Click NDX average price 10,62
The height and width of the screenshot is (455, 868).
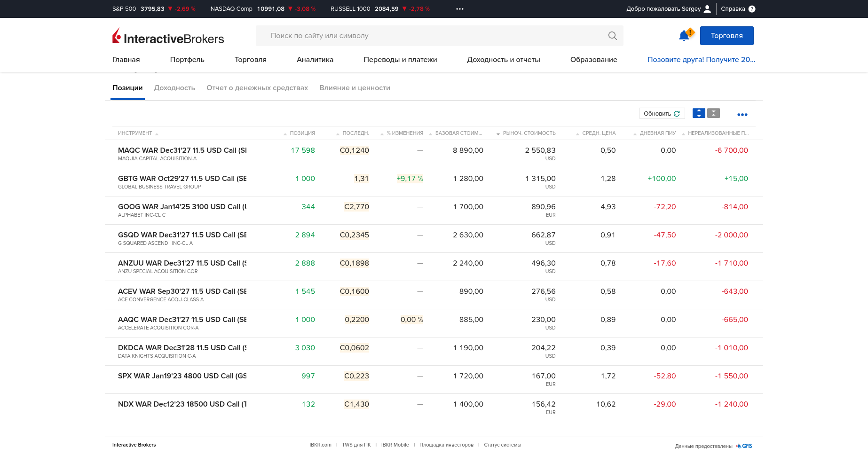pos(606,404)
